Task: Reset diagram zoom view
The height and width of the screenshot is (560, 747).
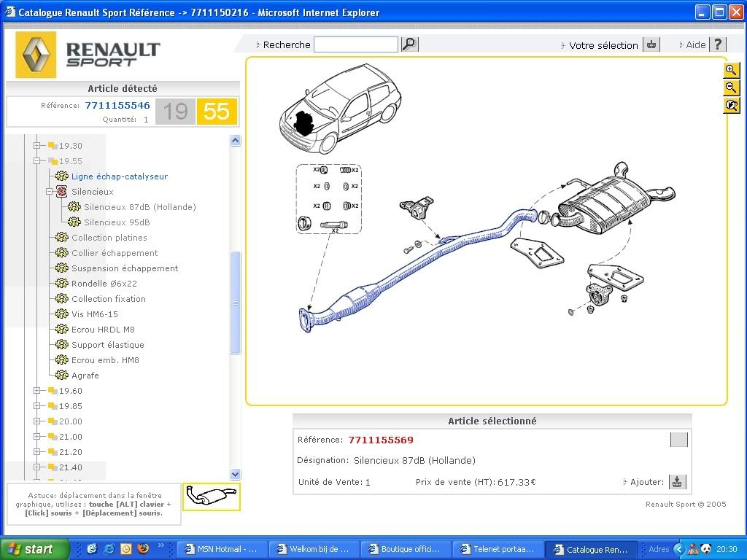Action: (x=731, y=105)
